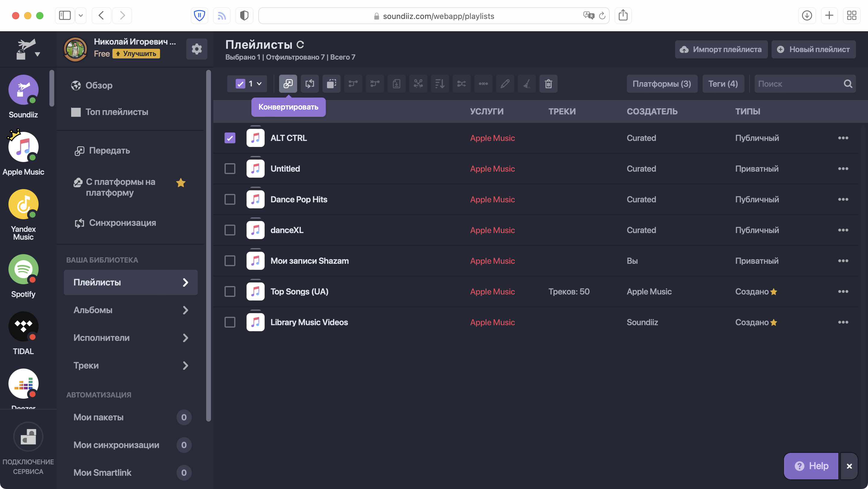Screen dimensions: 868x489
Task: Open Передать menu item
Action: pyautogui.click(x=102, y=151)
